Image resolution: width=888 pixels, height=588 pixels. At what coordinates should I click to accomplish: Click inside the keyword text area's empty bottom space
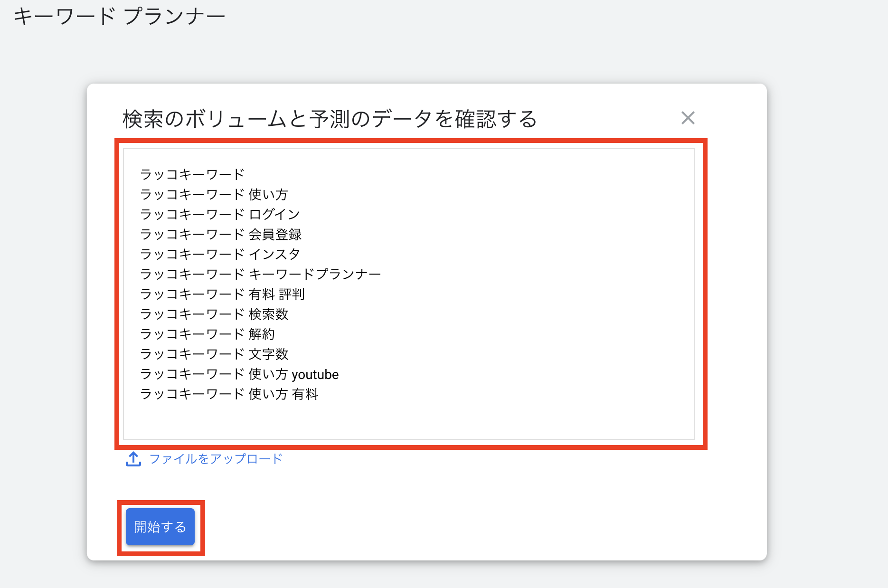click(x=408, y=420)
